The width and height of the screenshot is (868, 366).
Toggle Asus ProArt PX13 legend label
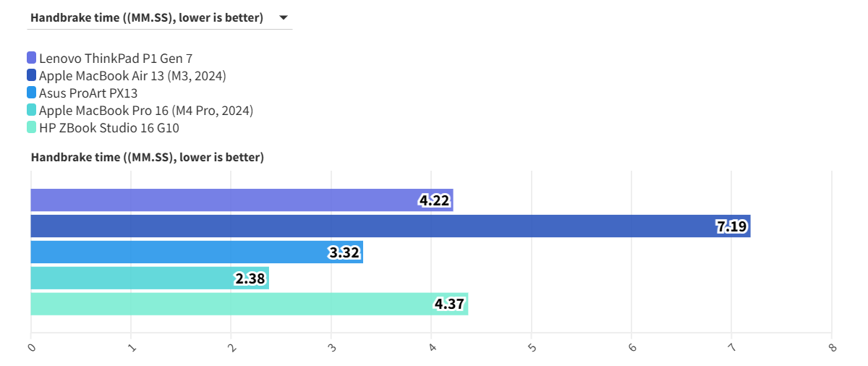tap(88, 93)
